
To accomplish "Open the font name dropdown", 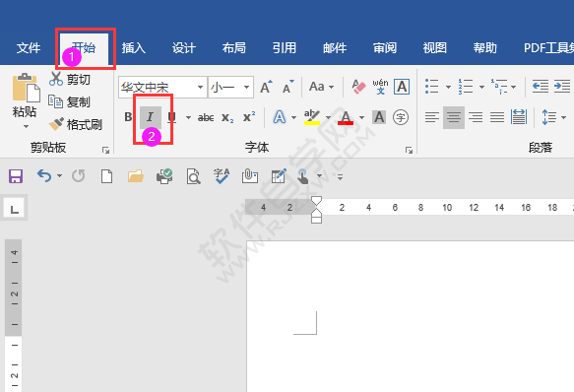I will [200, 88].
